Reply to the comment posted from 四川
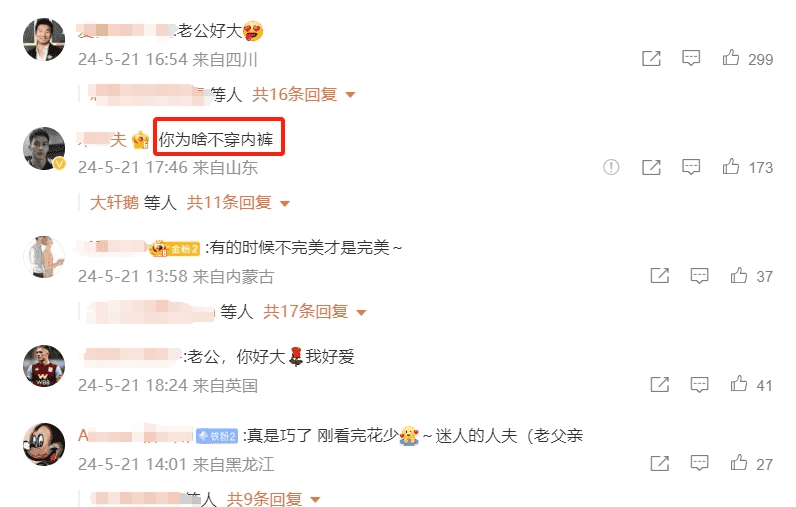Screen dimensions: 796x507 [x=691, y=58]
